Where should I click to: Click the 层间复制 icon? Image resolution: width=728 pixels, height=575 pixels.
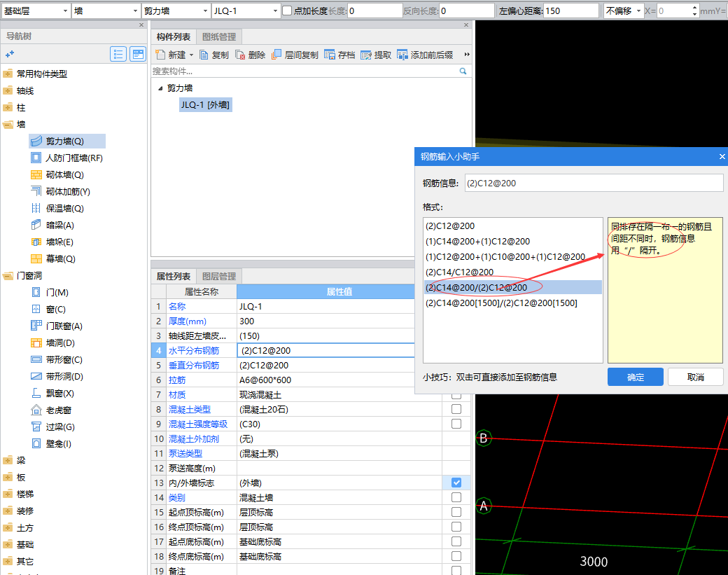click(x=276, y=55)
